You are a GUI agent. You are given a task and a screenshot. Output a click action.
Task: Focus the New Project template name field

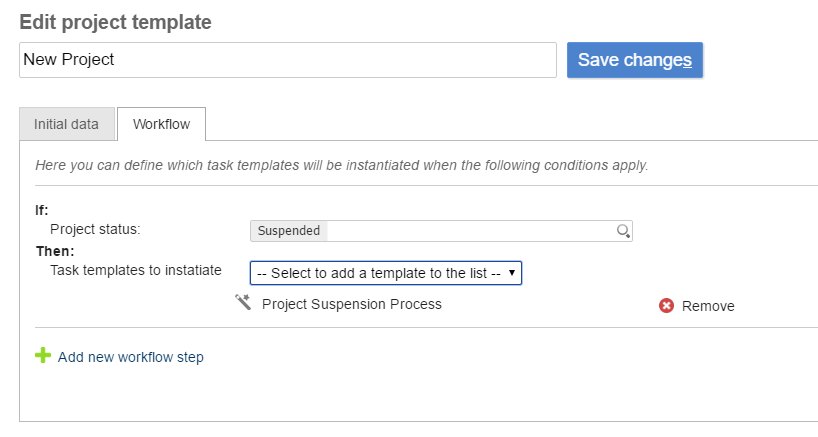tap(287, 60)
